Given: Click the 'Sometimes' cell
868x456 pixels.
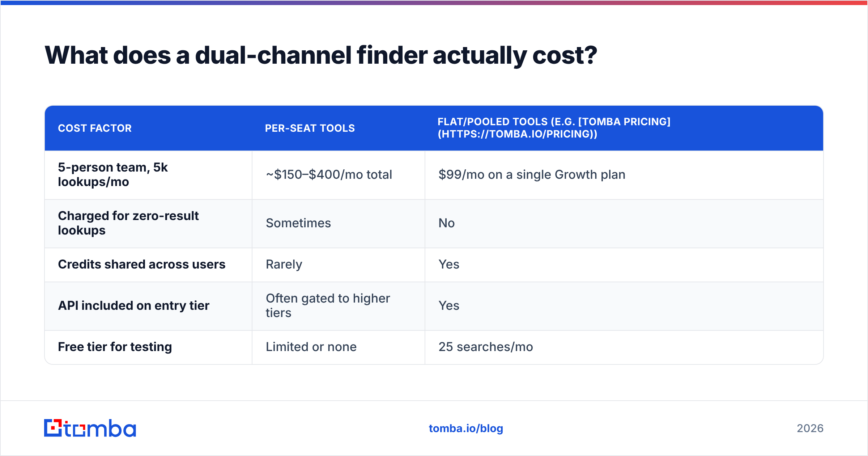Looking at the screenshot, I should pyautogui.click(x=339, y=223).
